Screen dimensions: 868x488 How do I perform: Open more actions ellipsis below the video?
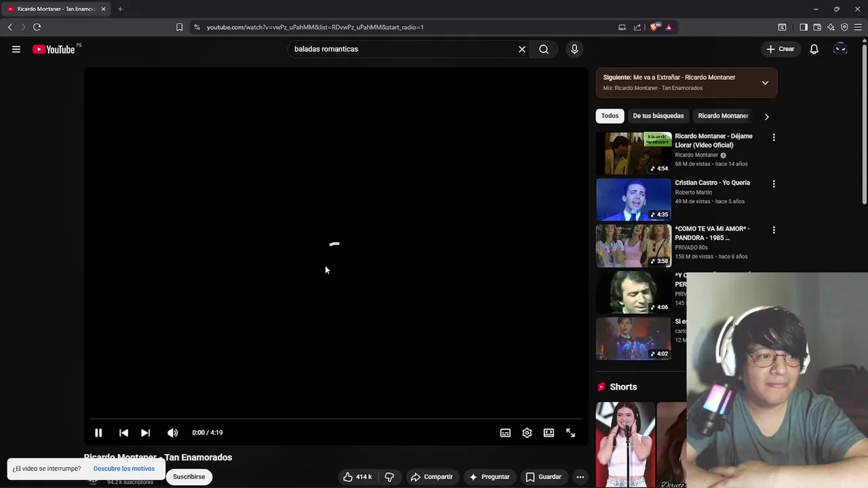pos(580,476)
